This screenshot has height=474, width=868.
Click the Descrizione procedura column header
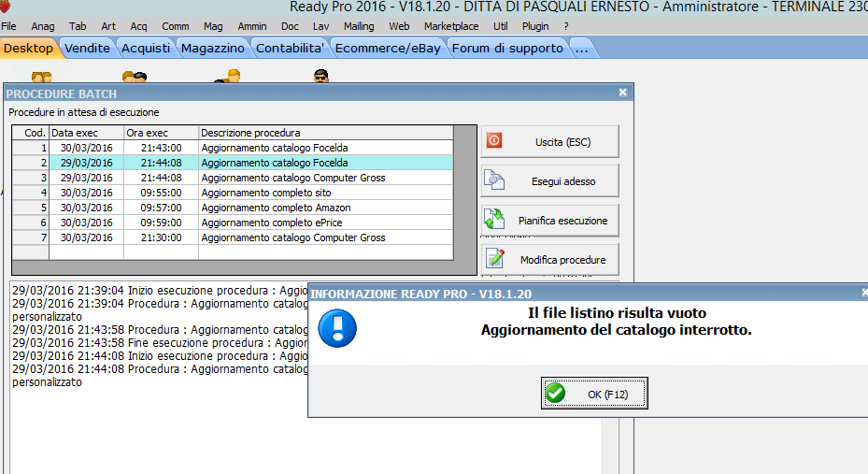tap(325, 133)
